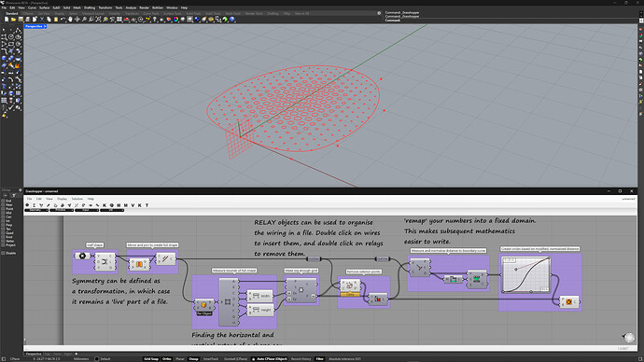Click Height number panel component
Viewport: 644px width, 362px height.
(260, 310)
